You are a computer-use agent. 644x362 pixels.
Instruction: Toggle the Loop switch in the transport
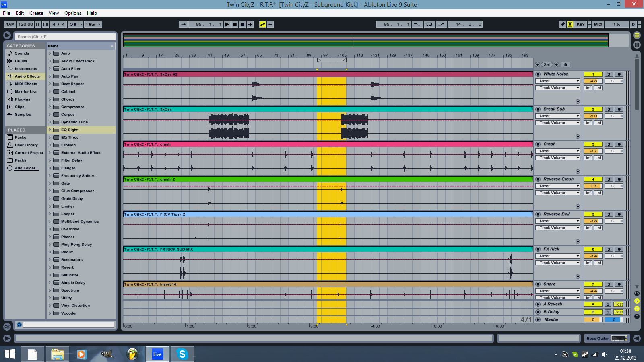[429, 24]
